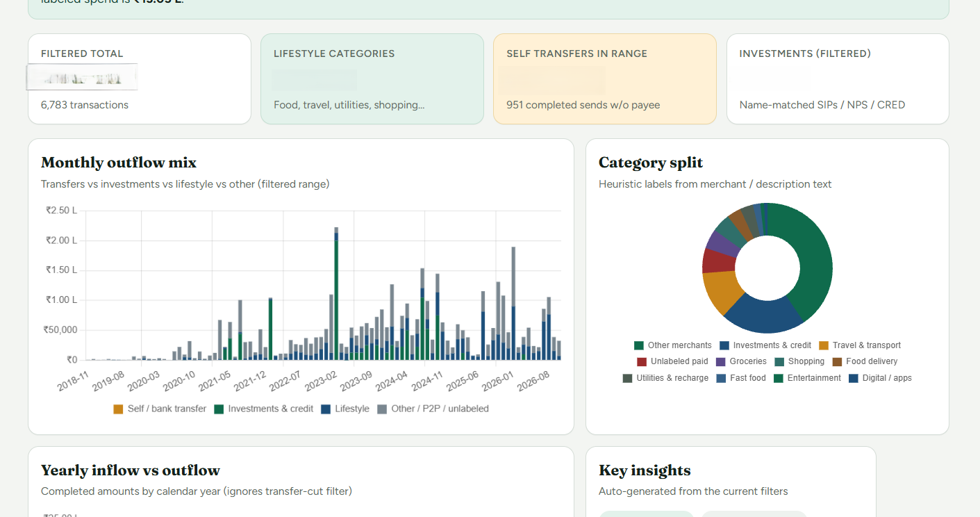The width and height of the screenshot is (980, 517).
Task: Toggle Other / P2P / unlabeled legend item
Action: (433, 409)
